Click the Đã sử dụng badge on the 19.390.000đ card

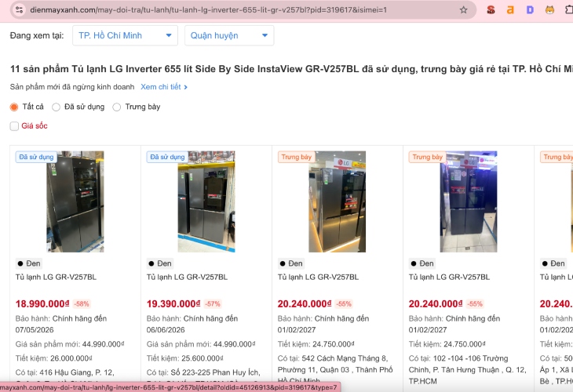(167, 157)
